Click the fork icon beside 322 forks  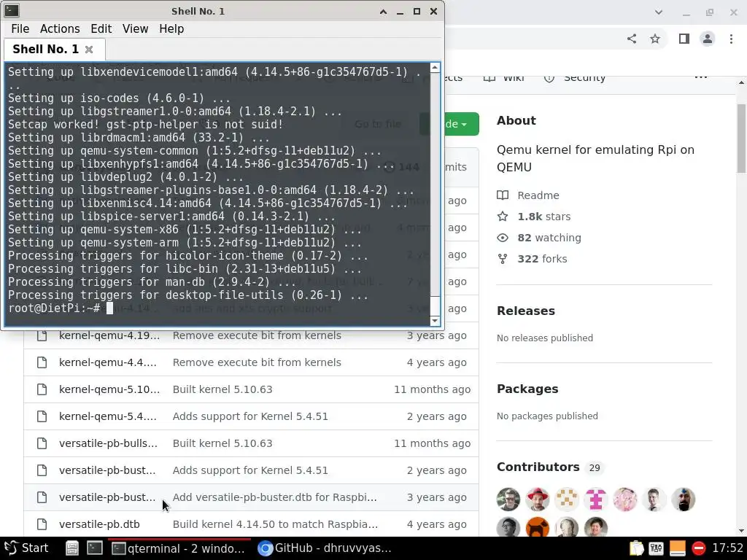tap(503, 259)
